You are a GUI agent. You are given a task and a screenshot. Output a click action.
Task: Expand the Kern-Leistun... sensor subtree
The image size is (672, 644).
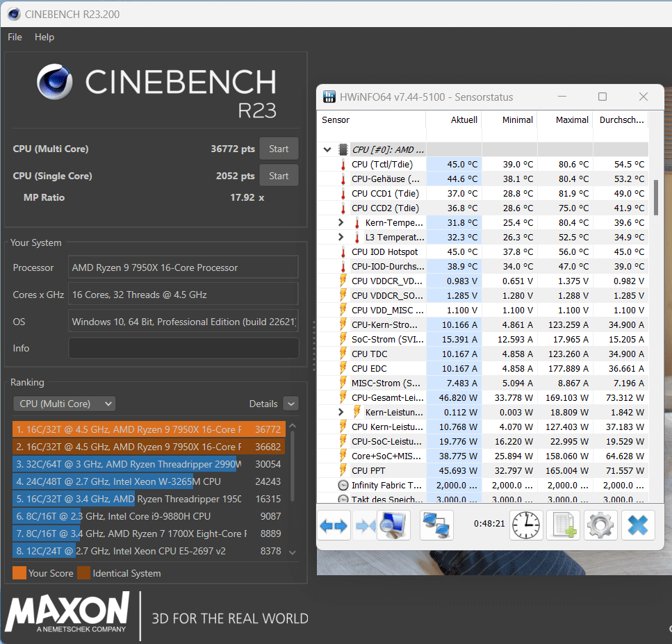pyautogui.click(x=341, y=412)
